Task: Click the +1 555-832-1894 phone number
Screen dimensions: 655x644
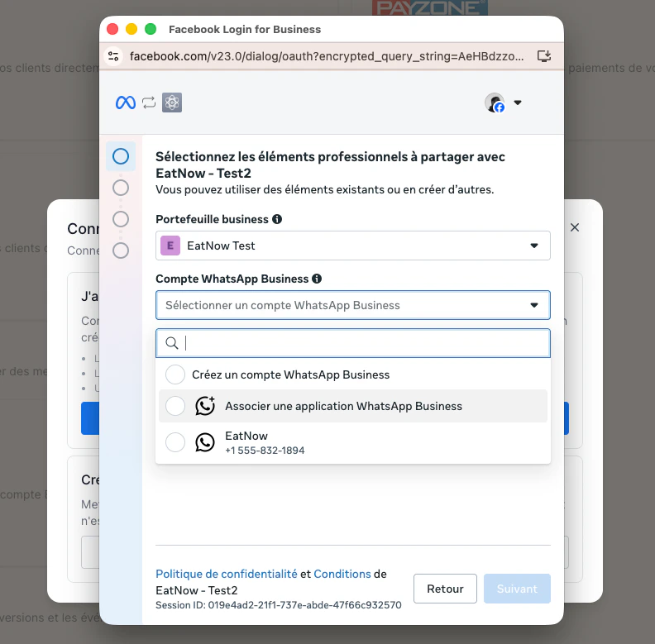Action: (265, 451)
